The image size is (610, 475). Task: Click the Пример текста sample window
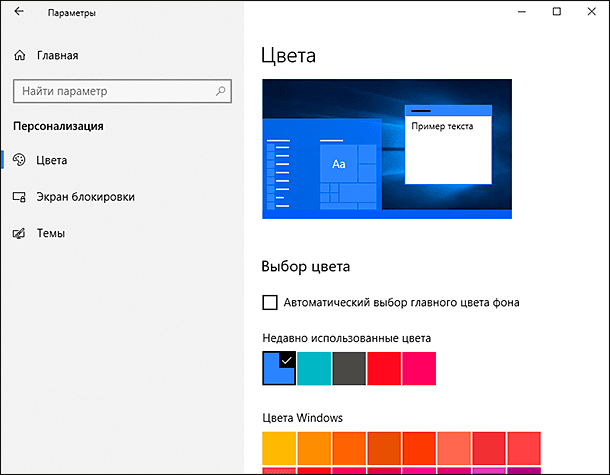tap(448, 144)
